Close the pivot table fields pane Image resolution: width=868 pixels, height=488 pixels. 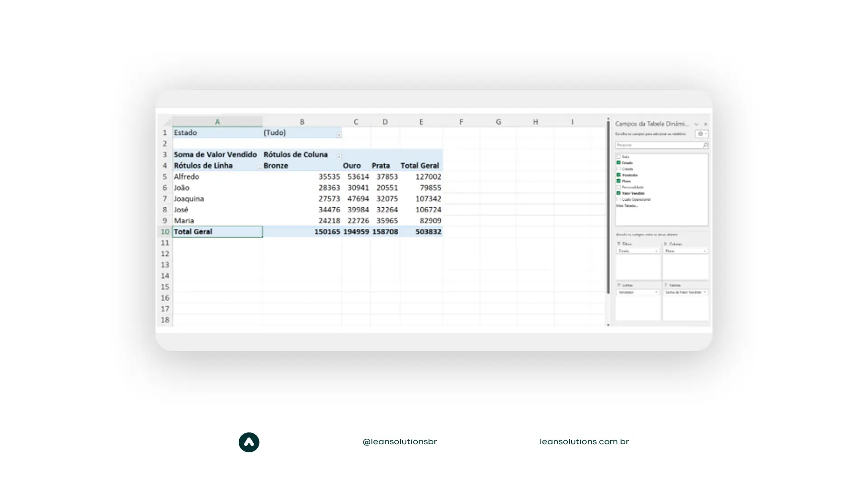(705, 124)
